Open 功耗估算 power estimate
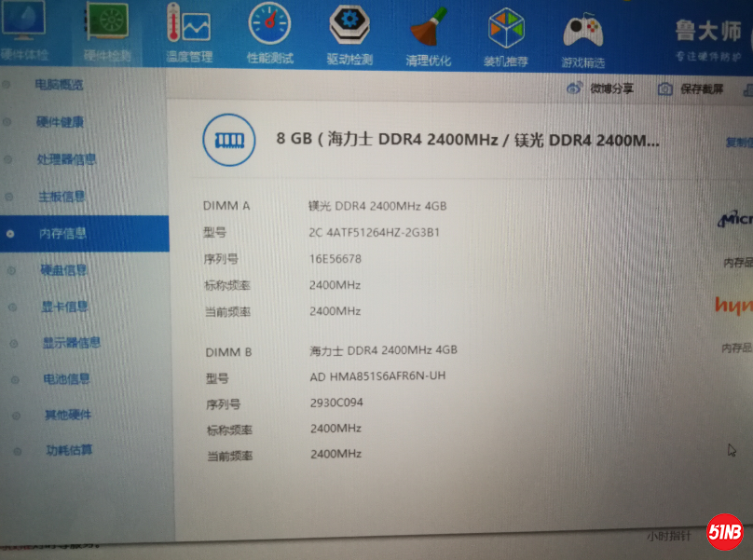This screenshot has height=560, width=753. [x=70, y=451]
